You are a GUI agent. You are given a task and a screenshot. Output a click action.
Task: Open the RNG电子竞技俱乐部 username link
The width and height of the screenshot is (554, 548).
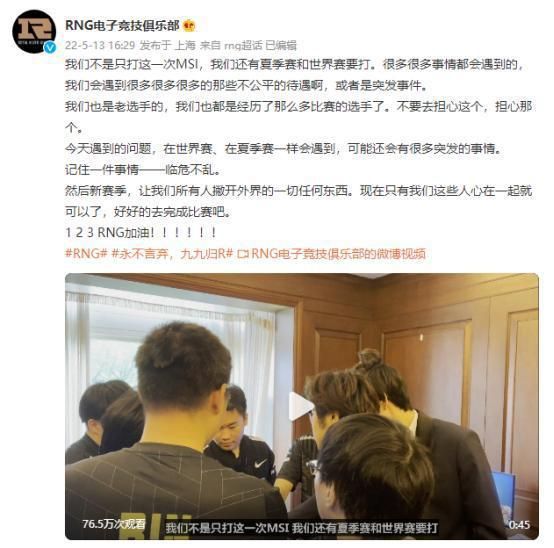[122, 25]
